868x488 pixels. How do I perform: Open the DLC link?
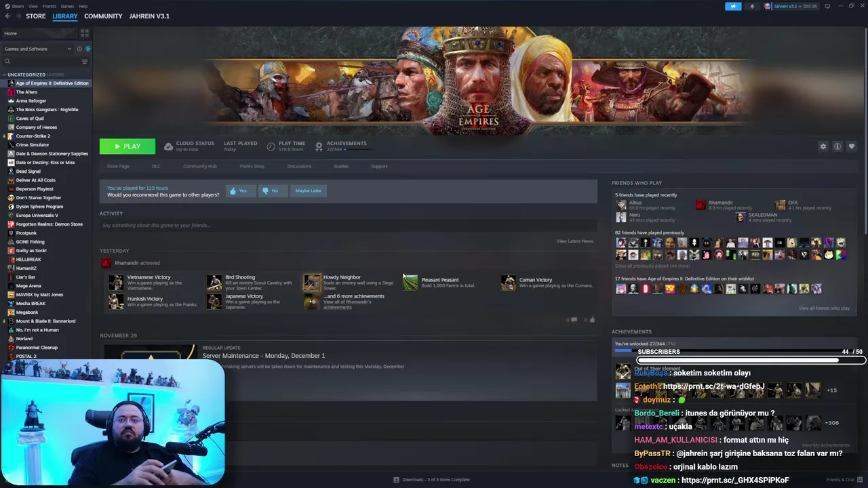pos(156,166)
